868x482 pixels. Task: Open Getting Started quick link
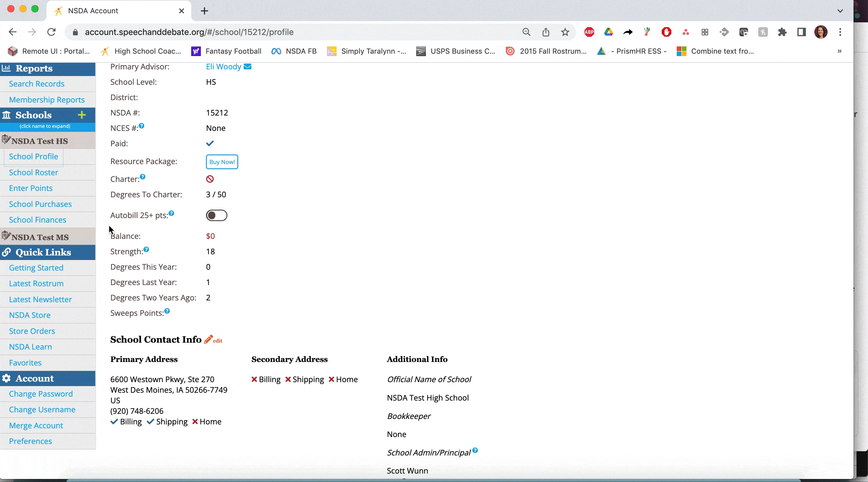point(36,268)
